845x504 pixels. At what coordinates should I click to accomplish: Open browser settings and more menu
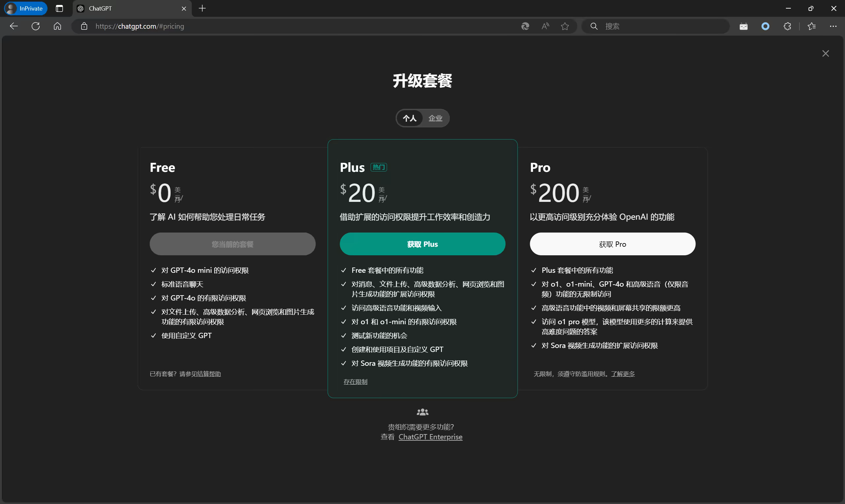point(833,26)
